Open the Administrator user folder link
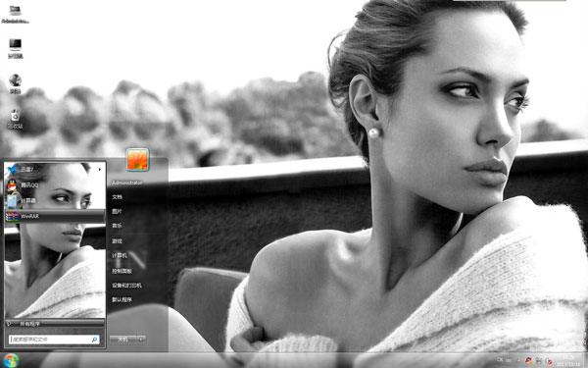The image size is (588, 368). pyautogui.click(x=127, y=183)
